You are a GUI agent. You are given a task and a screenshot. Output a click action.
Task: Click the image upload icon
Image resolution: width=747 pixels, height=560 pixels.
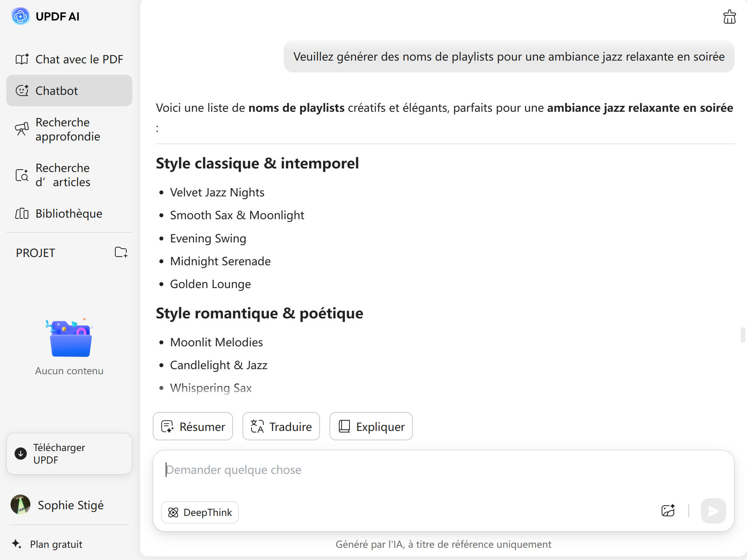pyautogui.click(x=668, y=511)
